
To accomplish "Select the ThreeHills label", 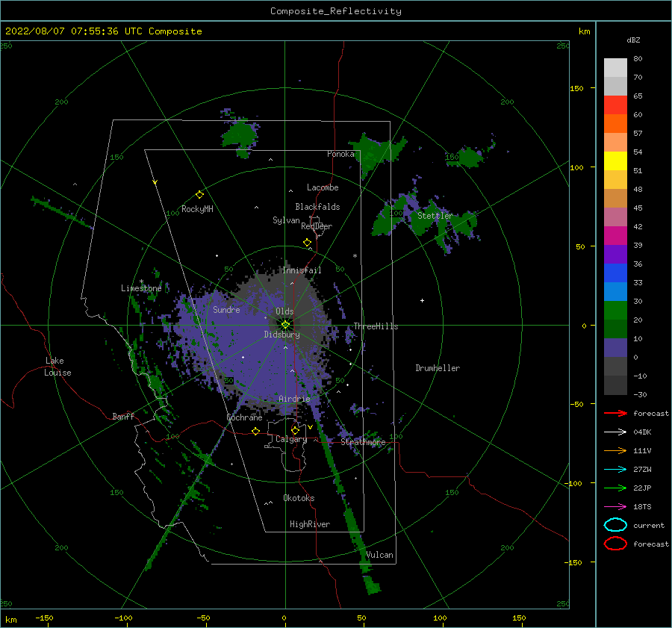I will coord(376,326).
